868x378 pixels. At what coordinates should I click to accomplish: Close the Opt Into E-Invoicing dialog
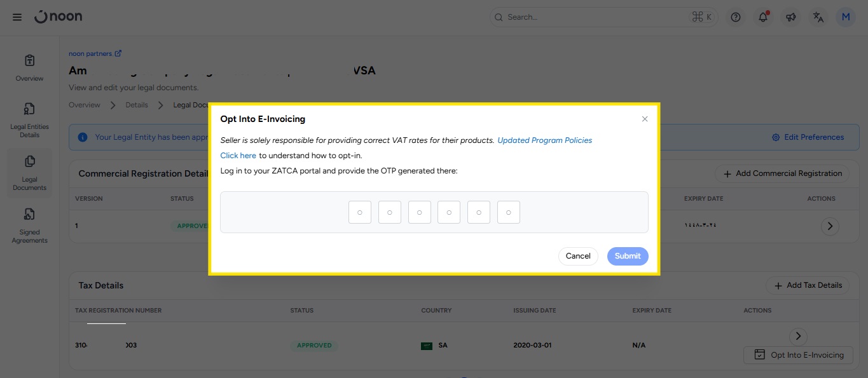[645, 119]
